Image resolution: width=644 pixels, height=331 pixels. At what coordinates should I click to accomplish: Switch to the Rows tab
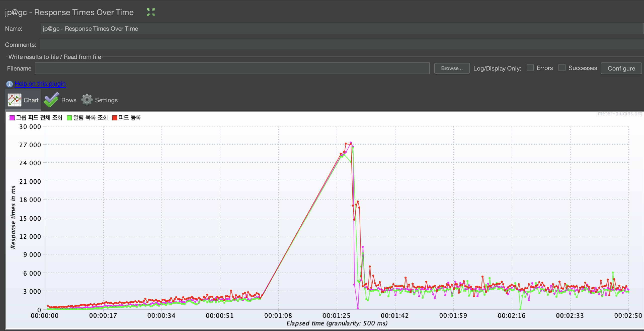point(69,100)
